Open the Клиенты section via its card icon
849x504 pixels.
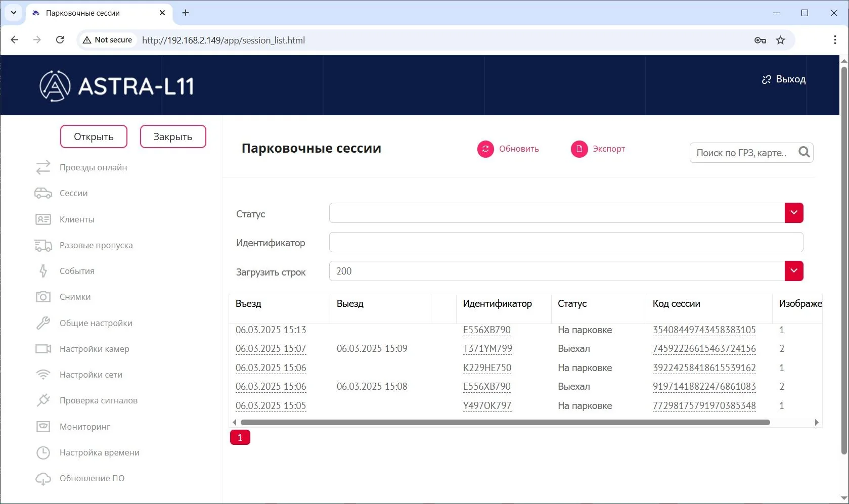(x=43, y=219)
